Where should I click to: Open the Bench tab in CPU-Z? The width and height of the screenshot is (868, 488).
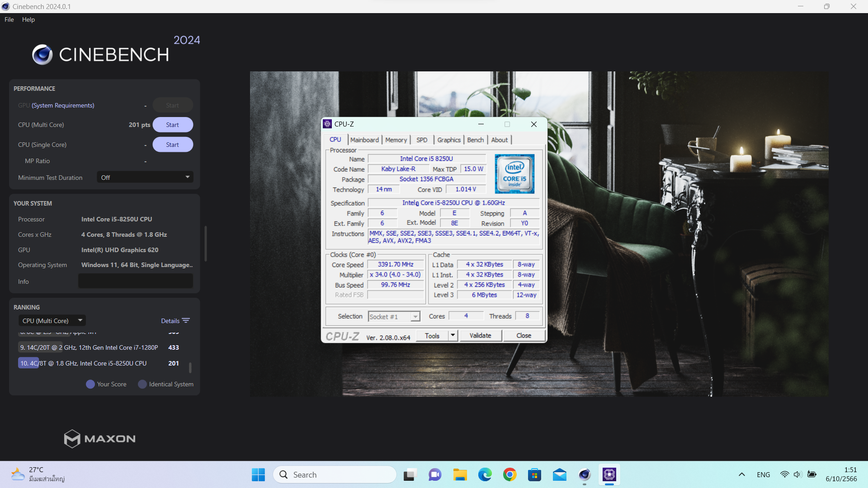coord(476,140)
